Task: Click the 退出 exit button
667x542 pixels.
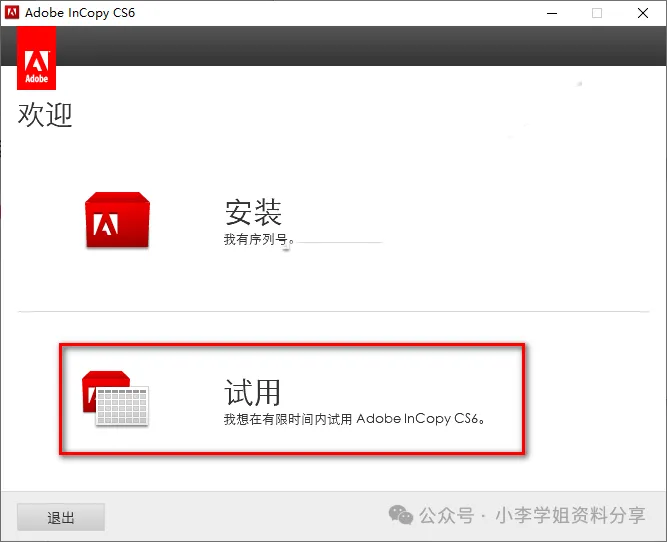Action: (61, 517)
